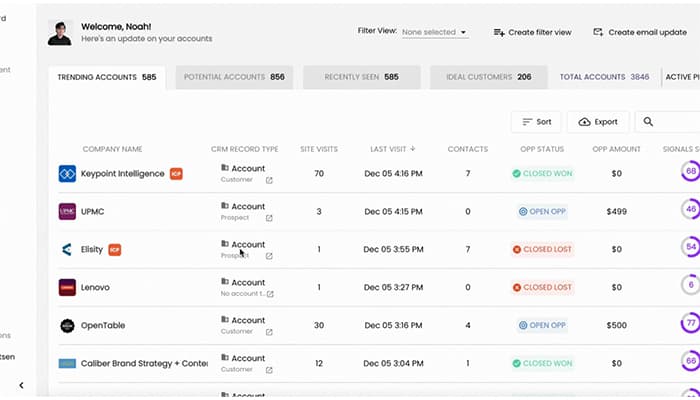The width and height of the screenshot is (700, 400).
Task: Click Closed Won status for Caliber Brand
Action: (542, 363)
